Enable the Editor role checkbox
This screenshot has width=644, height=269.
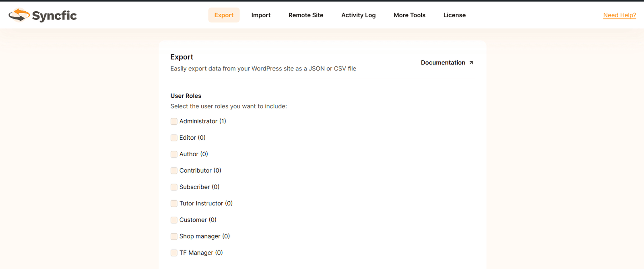(174, 138)
